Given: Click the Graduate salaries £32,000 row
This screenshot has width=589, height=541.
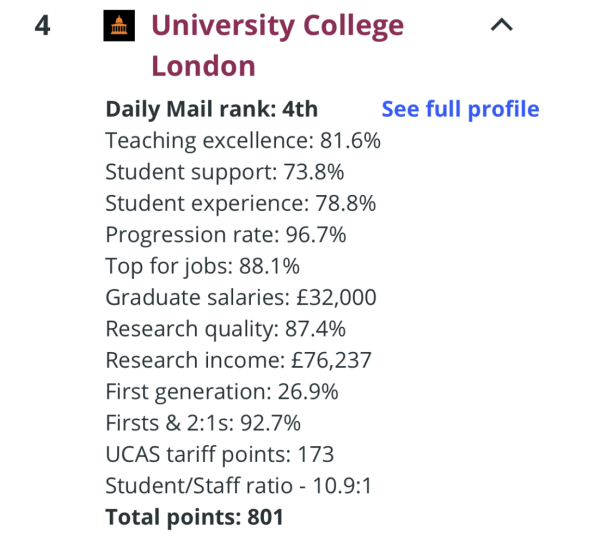Looking at the screenshot, I should pos(241,298).
